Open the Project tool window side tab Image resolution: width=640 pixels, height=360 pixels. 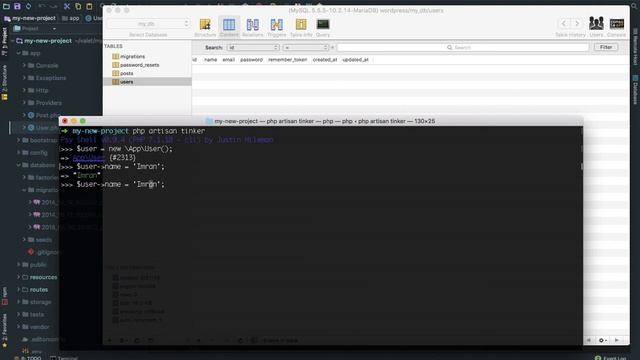point(4,41)
